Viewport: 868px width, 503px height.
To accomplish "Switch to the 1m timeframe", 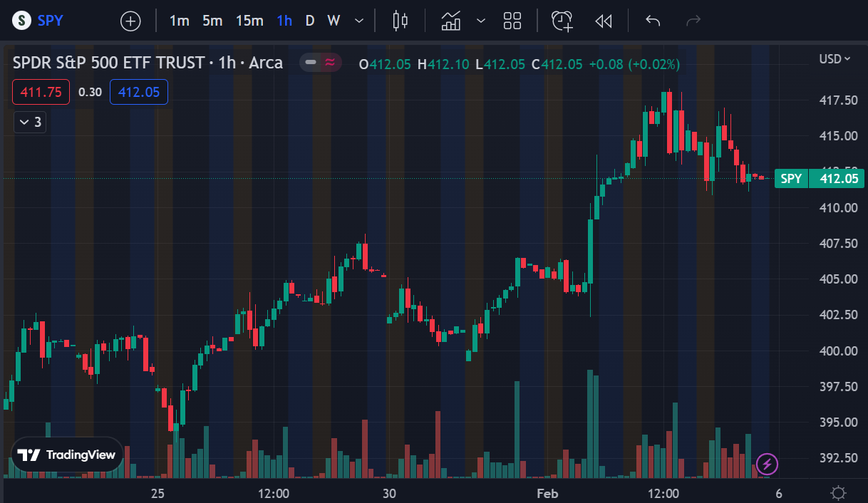I will 180,21.
